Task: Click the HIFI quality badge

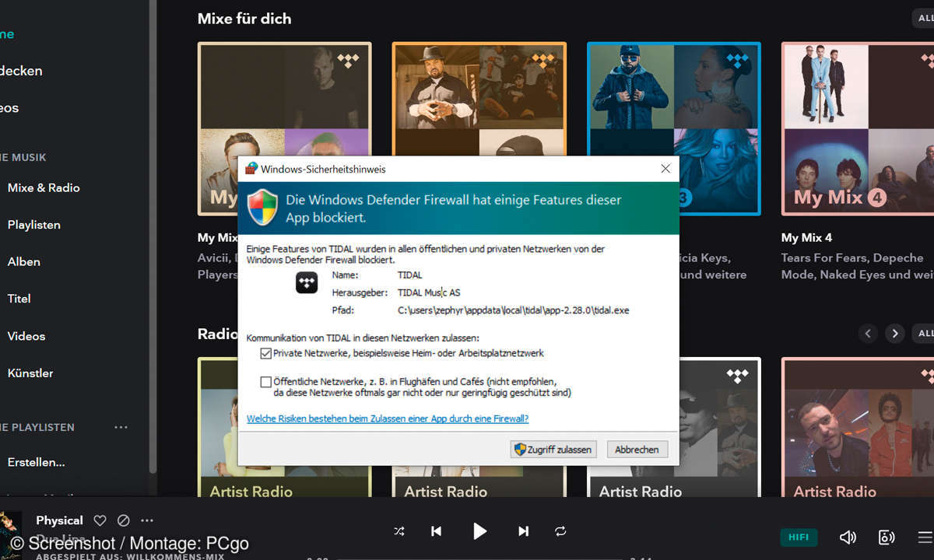Action: point(799,537)
